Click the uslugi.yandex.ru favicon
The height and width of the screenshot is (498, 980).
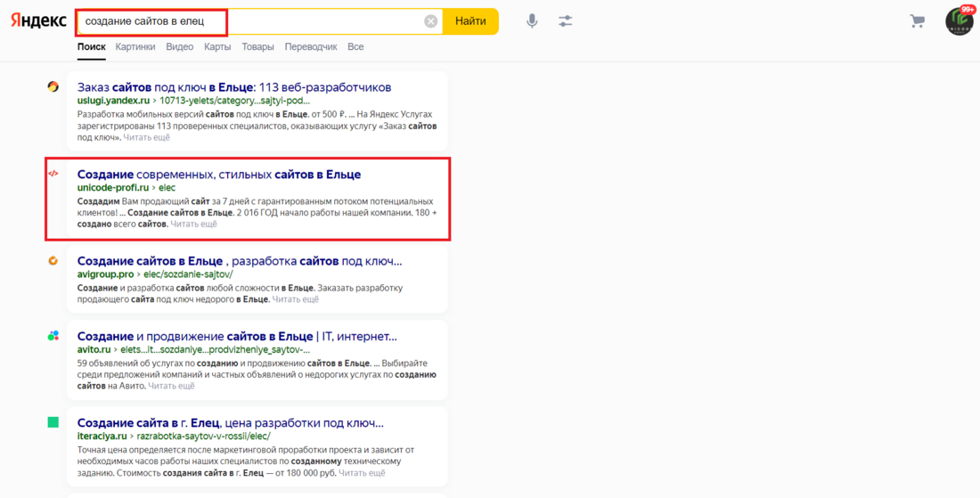(53, 86)
